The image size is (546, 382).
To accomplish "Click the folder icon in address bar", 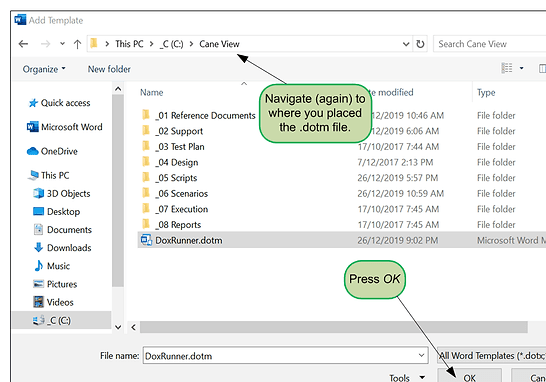I will 94,44.
